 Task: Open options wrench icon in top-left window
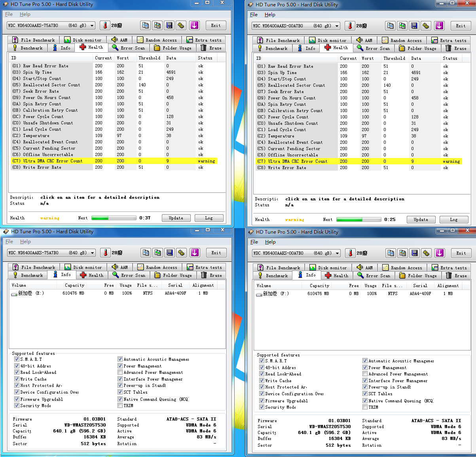[181, 25]
